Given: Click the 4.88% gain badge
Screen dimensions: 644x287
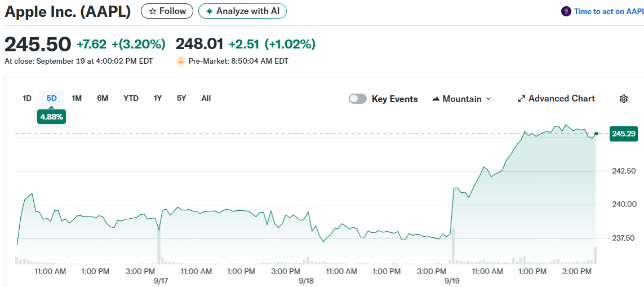Looking at the screenshot, I should click(51, 117).
